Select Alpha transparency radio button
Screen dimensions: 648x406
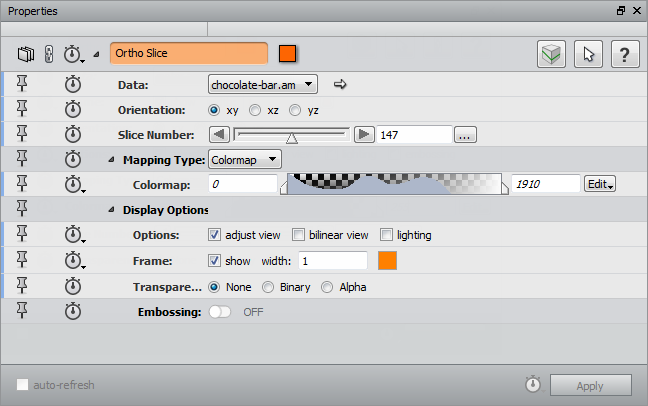pos(327,287)
